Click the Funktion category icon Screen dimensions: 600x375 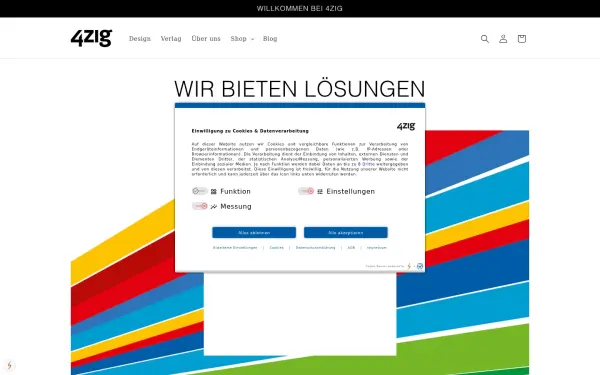pos(214,191)
